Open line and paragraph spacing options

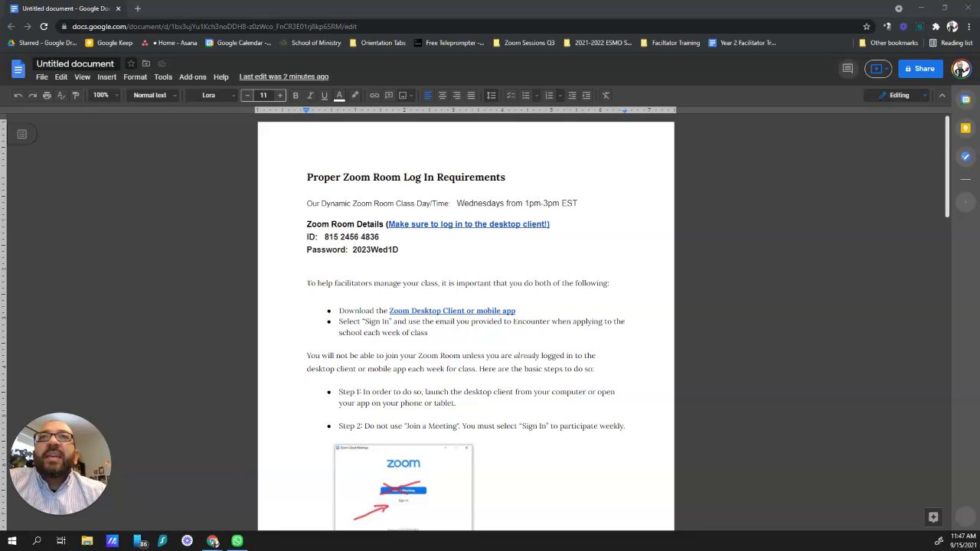point(492,96)
